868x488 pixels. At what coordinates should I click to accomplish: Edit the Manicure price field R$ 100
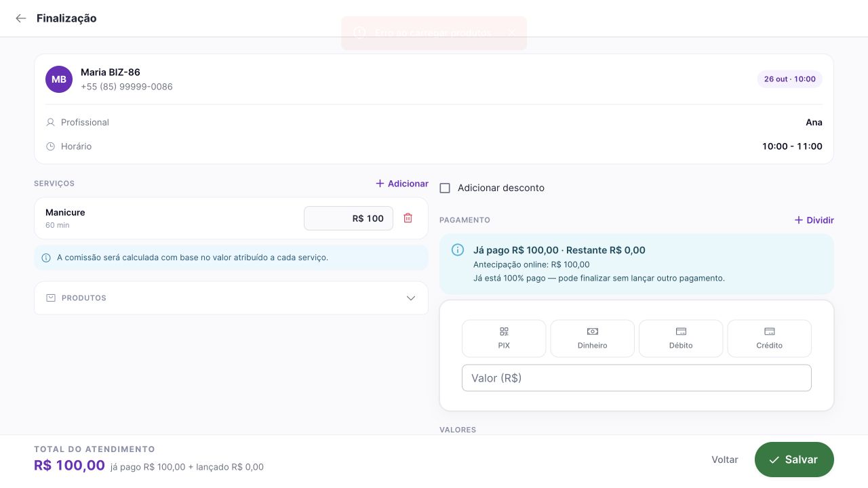click(349, 218)
